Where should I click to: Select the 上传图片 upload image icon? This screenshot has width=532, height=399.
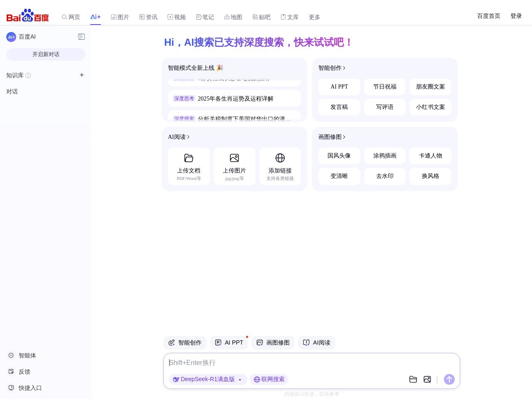click(234, 158)
